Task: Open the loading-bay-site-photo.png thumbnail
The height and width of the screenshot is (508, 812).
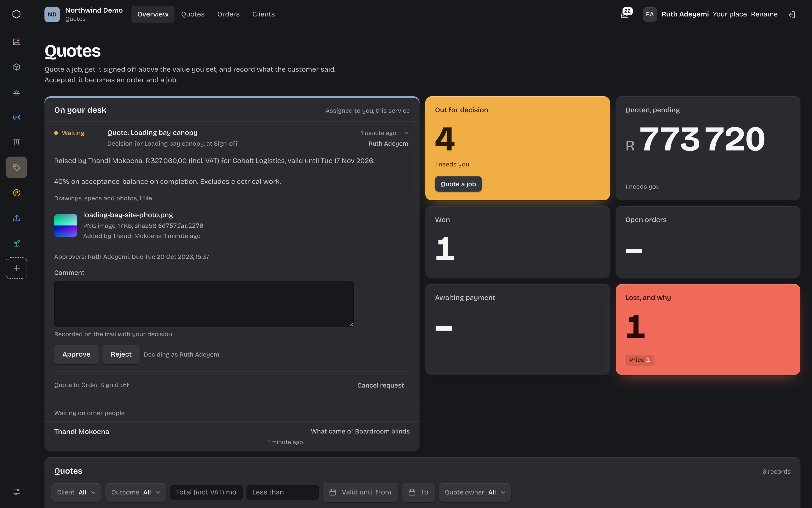Action: [66, 225]
